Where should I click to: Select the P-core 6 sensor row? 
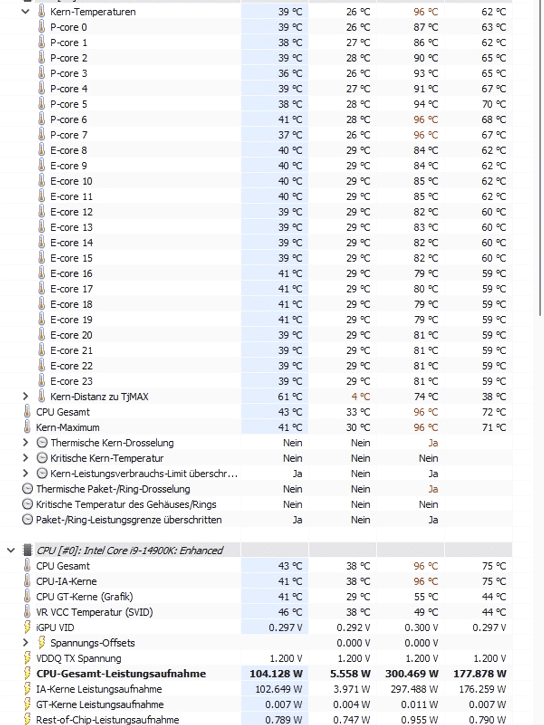[256, 119]
